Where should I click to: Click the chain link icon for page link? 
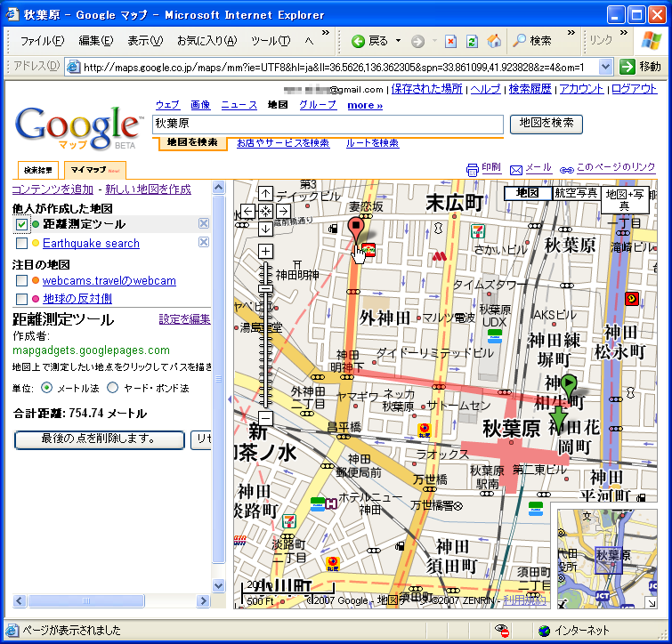(567, 170)
